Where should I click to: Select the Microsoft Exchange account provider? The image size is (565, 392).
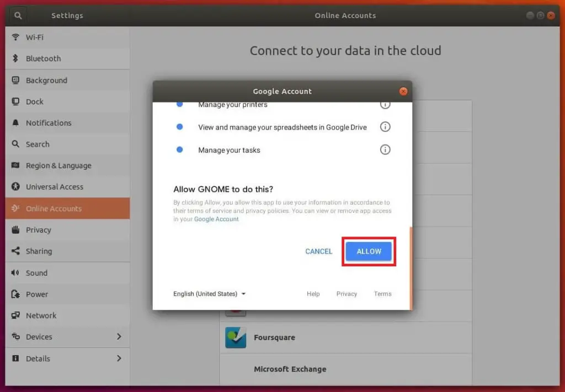point(345,369)
